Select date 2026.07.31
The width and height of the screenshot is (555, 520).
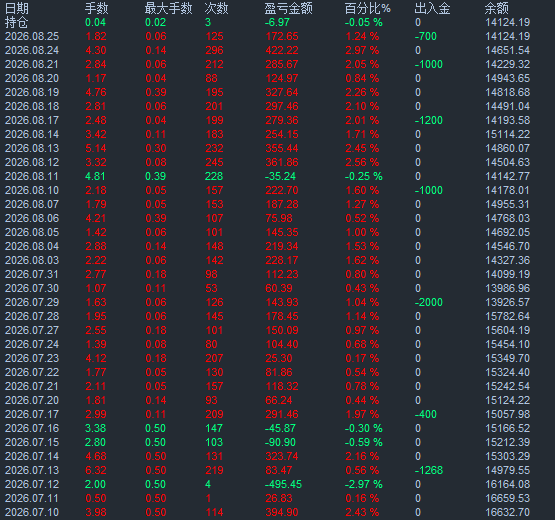[32, 274]
